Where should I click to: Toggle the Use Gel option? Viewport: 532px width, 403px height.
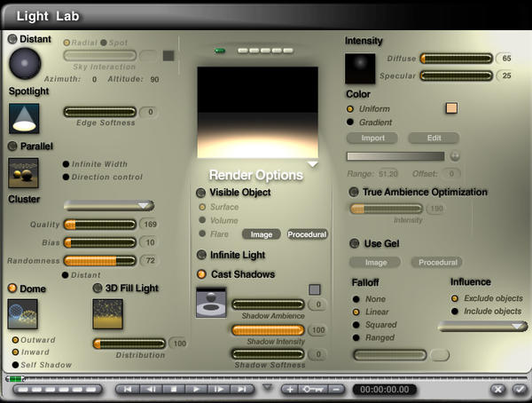coord(355,243)
